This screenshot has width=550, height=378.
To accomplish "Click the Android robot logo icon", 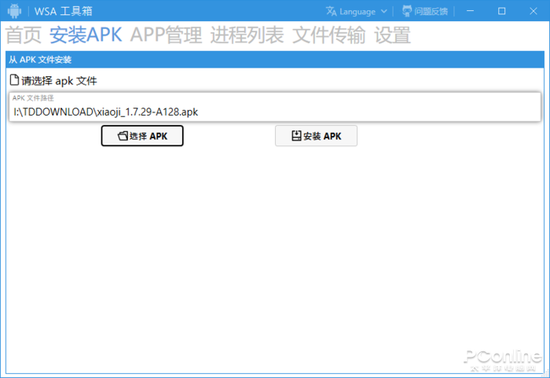I will pos(14,11).
